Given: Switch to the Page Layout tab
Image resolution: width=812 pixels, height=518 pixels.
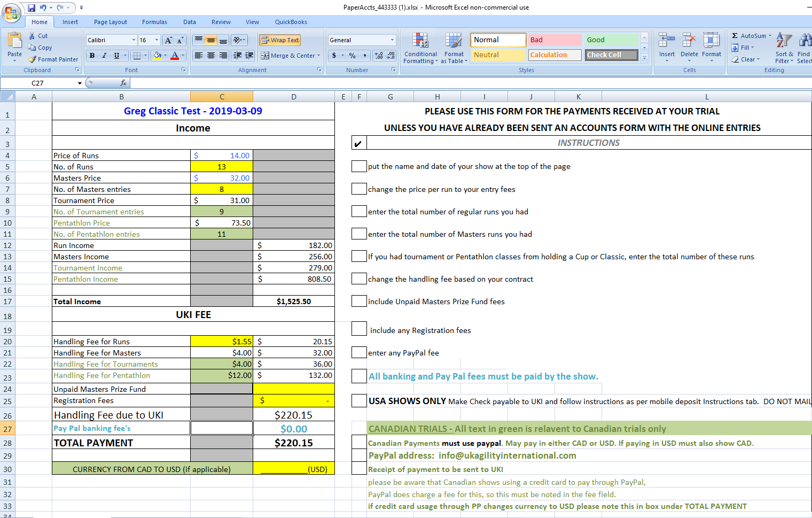Looking at the screenshot, I should (111, 22).
